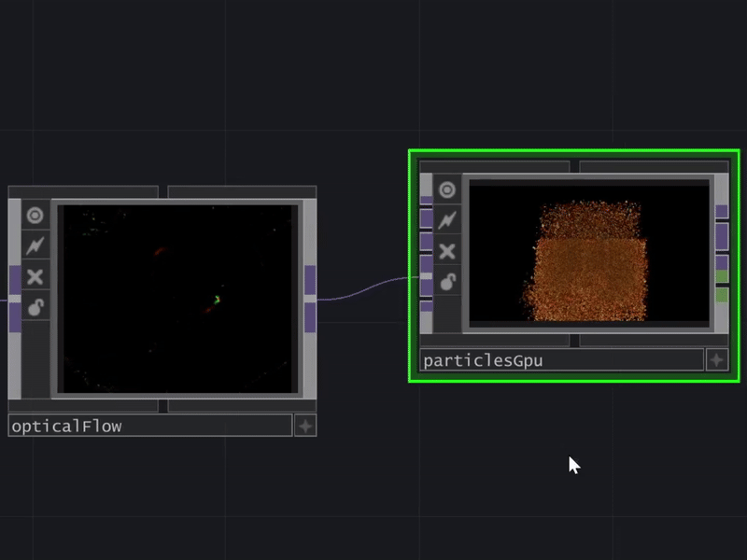
Task: Activate the viewer circle flag on particlesGpu
Action: coord(447,190)
